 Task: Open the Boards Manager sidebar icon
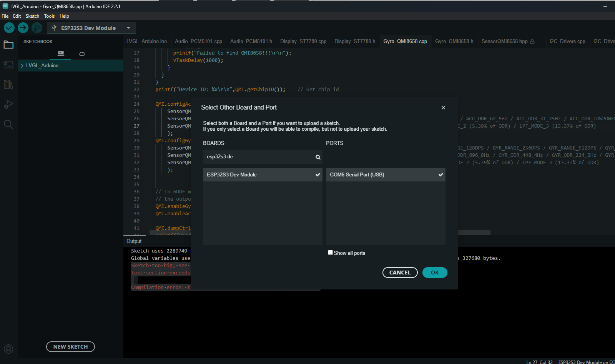8,65
